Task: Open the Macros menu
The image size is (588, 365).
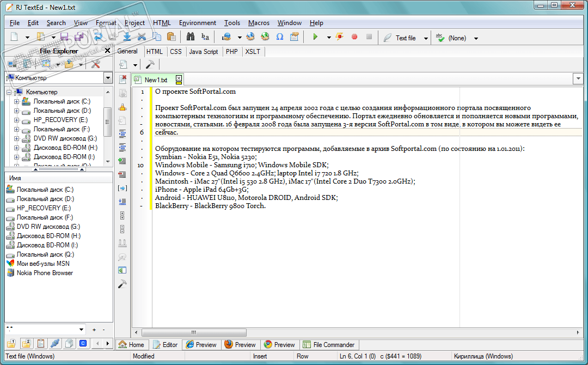Action: (x=259, y=23)
